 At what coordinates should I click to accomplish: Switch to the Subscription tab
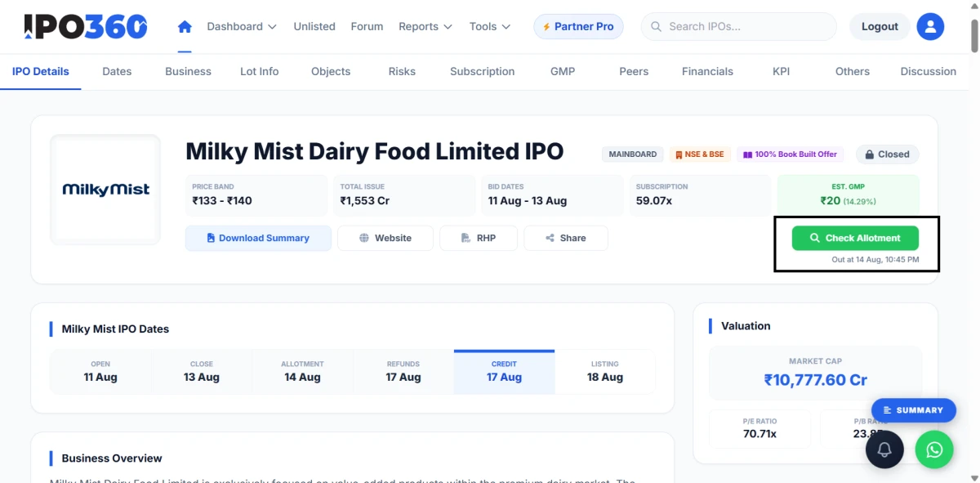pyautogui.click(x=483, y=71)
